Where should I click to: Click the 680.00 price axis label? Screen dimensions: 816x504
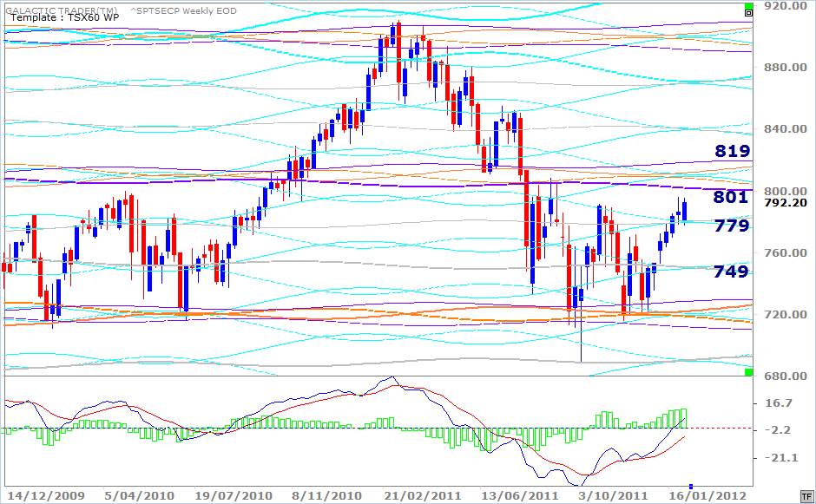tap(786, 376)
